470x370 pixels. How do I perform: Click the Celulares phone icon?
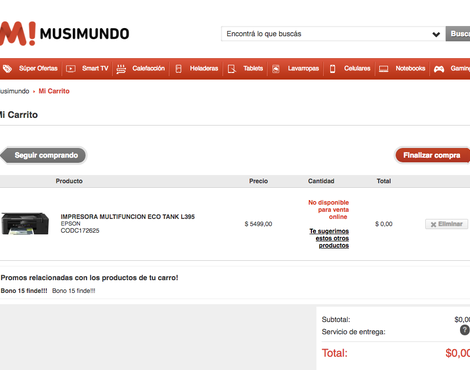coord(332,69)
